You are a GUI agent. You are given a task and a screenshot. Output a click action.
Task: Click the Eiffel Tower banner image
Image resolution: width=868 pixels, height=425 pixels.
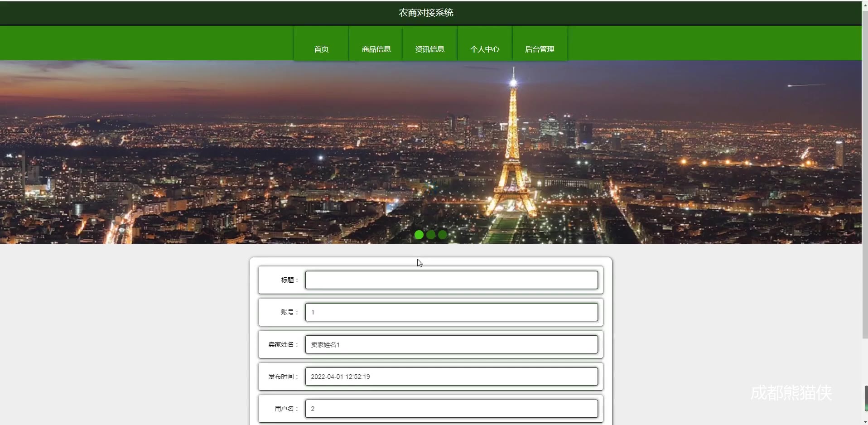(x=431, y=152)
